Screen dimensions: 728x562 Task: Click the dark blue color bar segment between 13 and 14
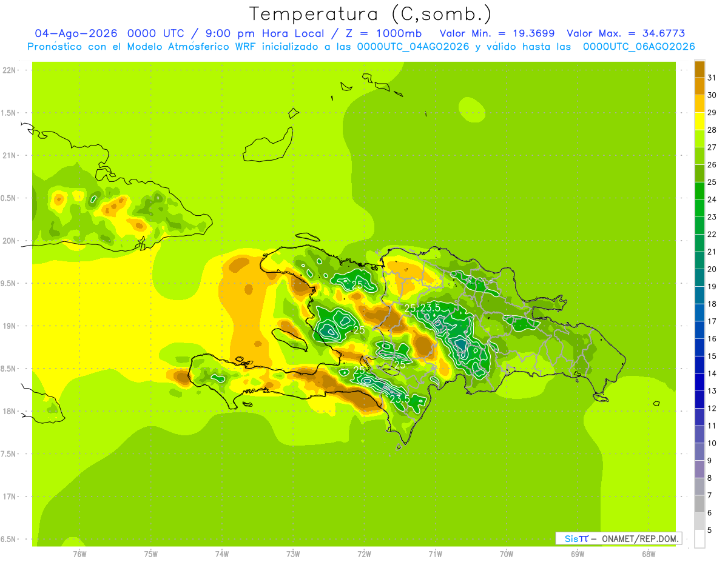[x=699, y=382]
